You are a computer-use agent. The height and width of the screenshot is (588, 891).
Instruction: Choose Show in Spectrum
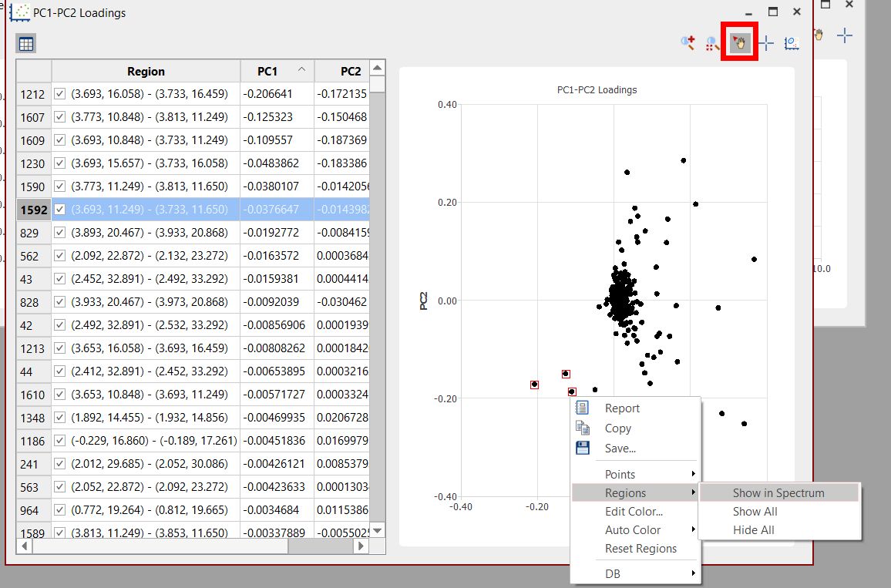pyautogui.click(x=778, y=493)
